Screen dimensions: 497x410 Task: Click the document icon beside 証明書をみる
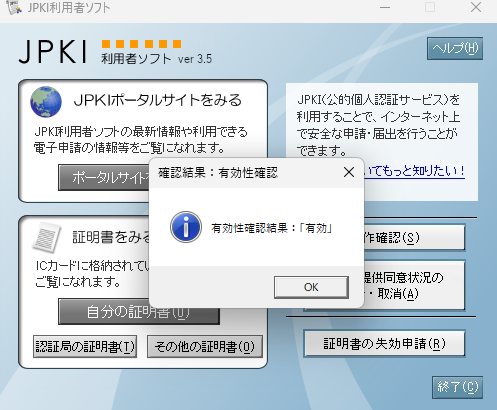click(47, 237)
